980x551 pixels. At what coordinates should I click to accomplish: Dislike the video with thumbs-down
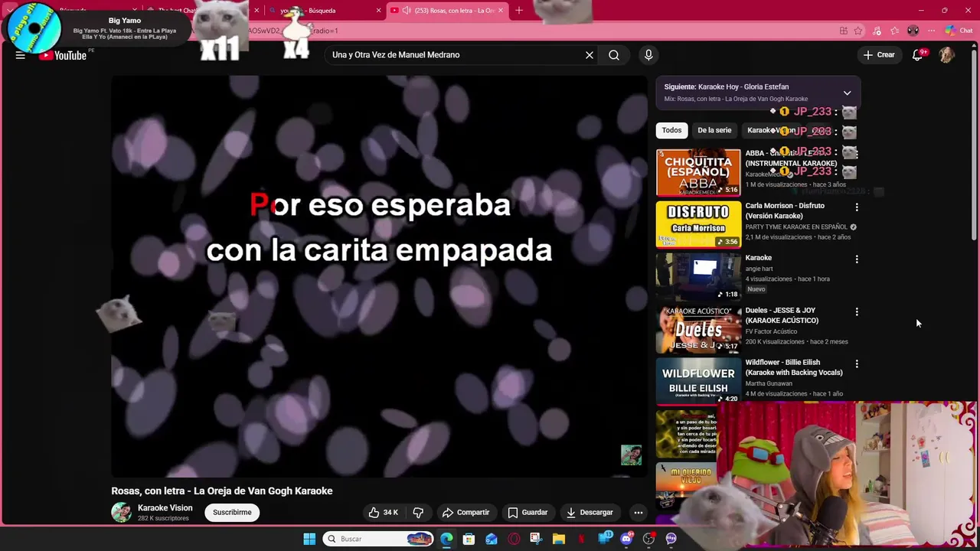click(418, 513)
